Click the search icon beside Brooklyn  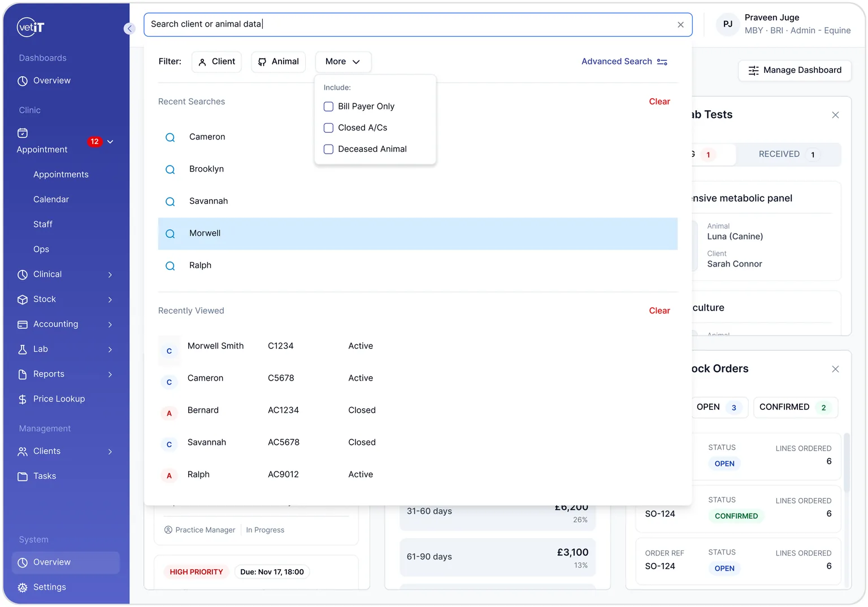pos(170,169)
